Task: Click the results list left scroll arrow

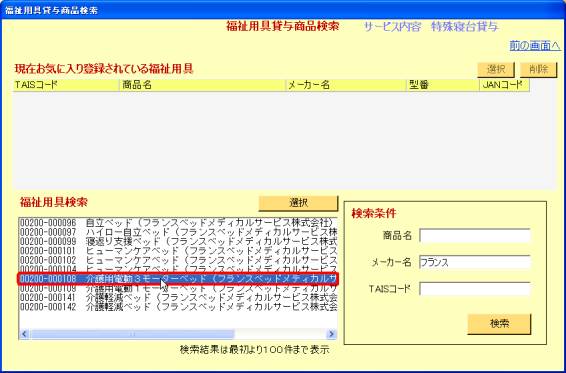Action: [x=24, y=334]
